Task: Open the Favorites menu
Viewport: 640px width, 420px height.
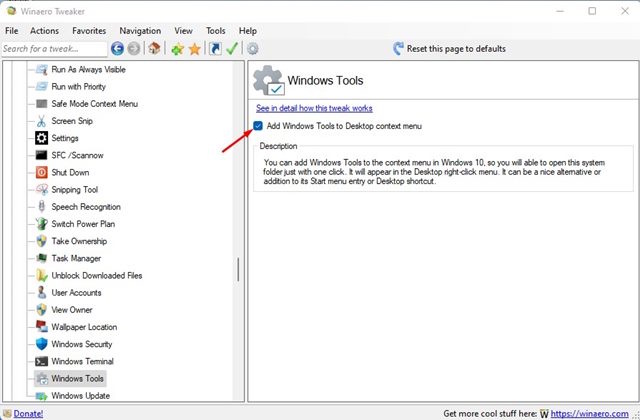Action: coord(89,31)
